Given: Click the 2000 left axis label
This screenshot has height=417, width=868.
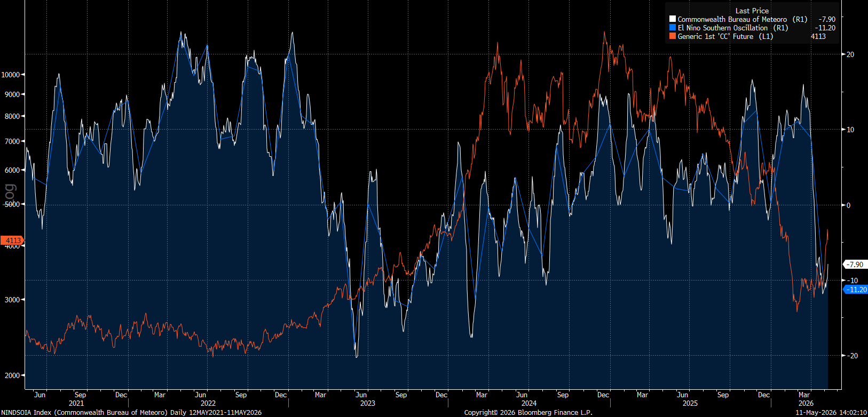Looking at the screenshot, I should click(12, 375).
